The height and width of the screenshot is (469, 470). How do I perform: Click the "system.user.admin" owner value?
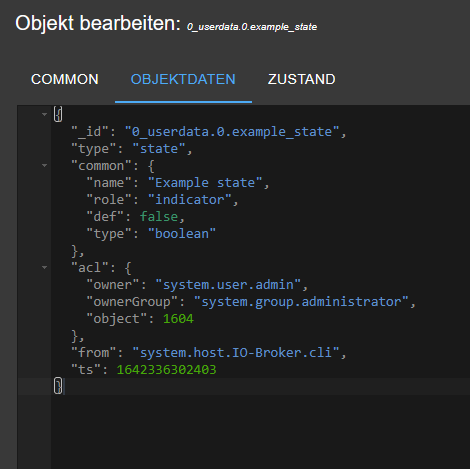point(228,285)
